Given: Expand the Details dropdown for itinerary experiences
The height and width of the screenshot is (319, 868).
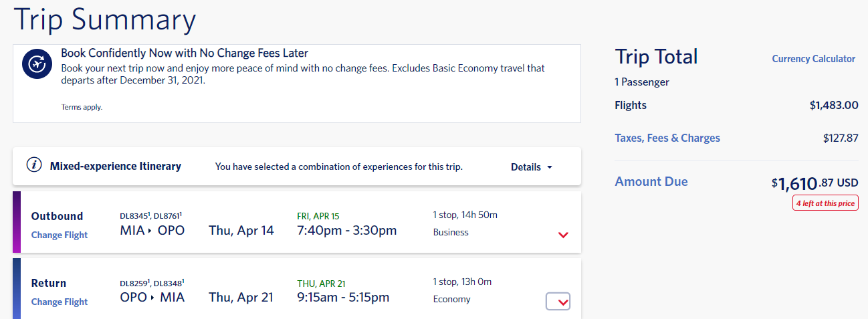Looking at the screenshot, I should pos(532,167).
